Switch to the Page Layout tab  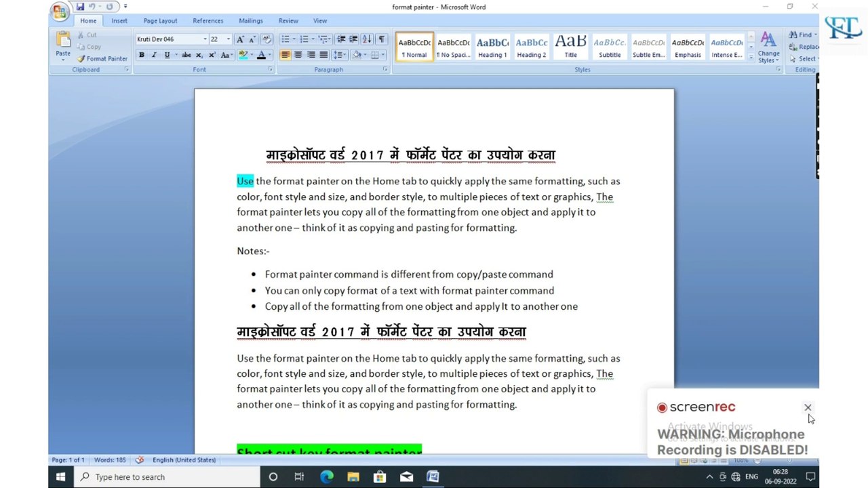[x=160, y=21]
